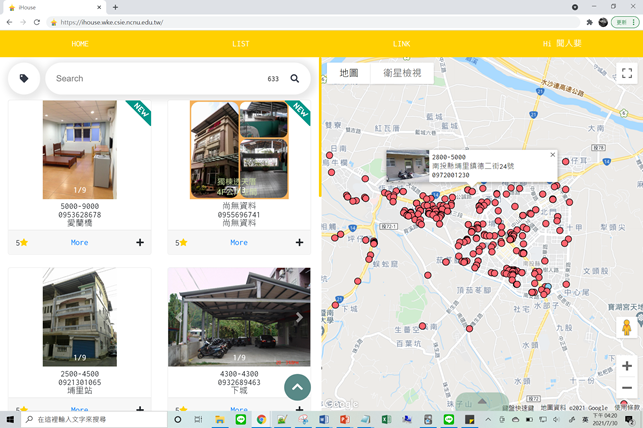
Task: Close the map info popup
Action: click(x=552, y=155)
